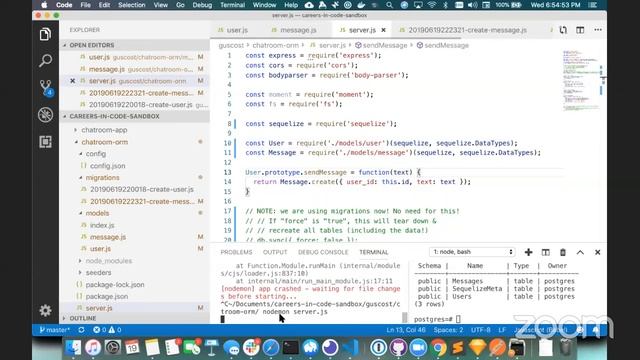Open the Terminal menu in menu bar

point(233,5)
